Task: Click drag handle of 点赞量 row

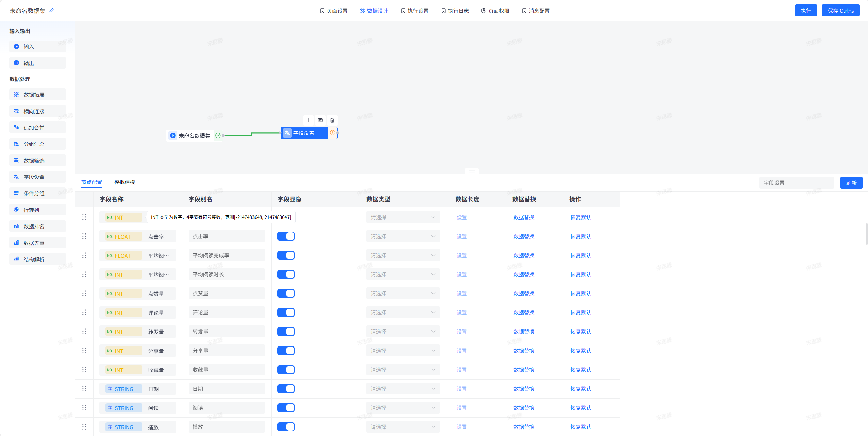Action: 84,293
